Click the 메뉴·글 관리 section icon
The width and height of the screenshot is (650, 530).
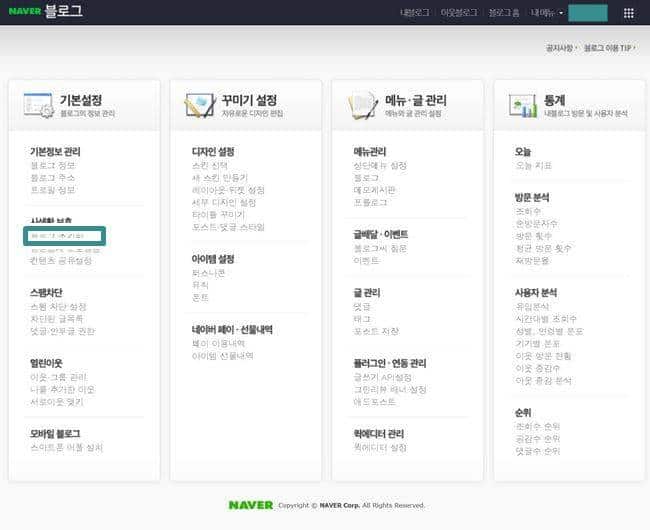click(x=363, y=105)
